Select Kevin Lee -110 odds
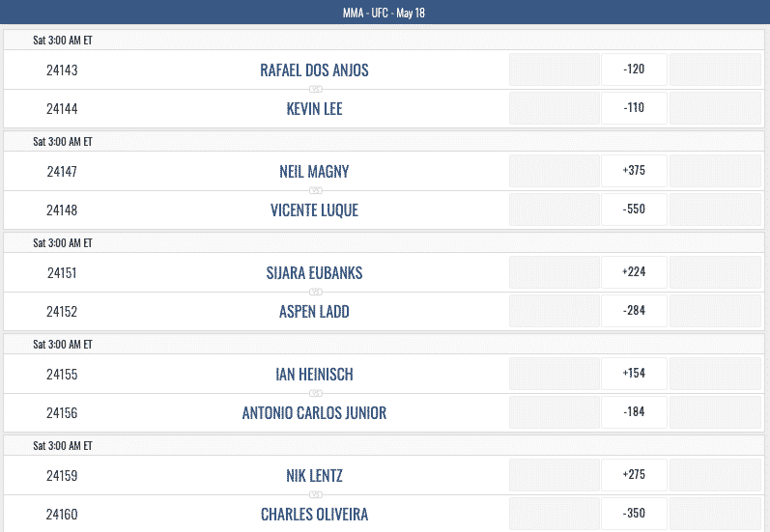Image resolution: width=770 pixels, height=532 pixels. (x=634, y=108)
